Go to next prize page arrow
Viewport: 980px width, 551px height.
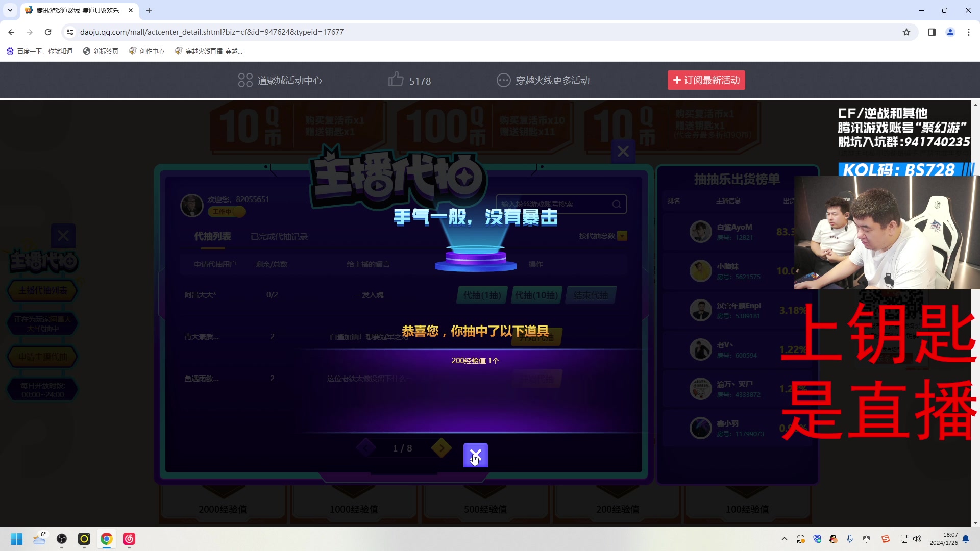pyautogui.click(x=441, y=448)
